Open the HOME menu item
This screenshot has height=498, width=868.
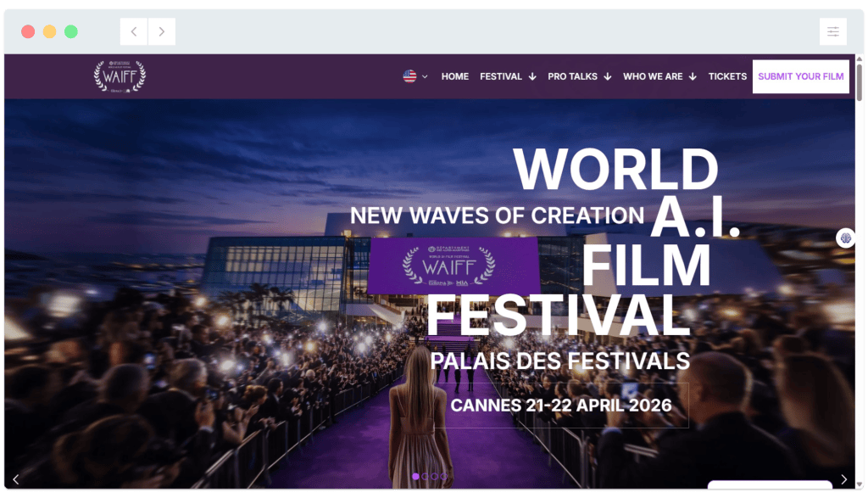(455, 76)
